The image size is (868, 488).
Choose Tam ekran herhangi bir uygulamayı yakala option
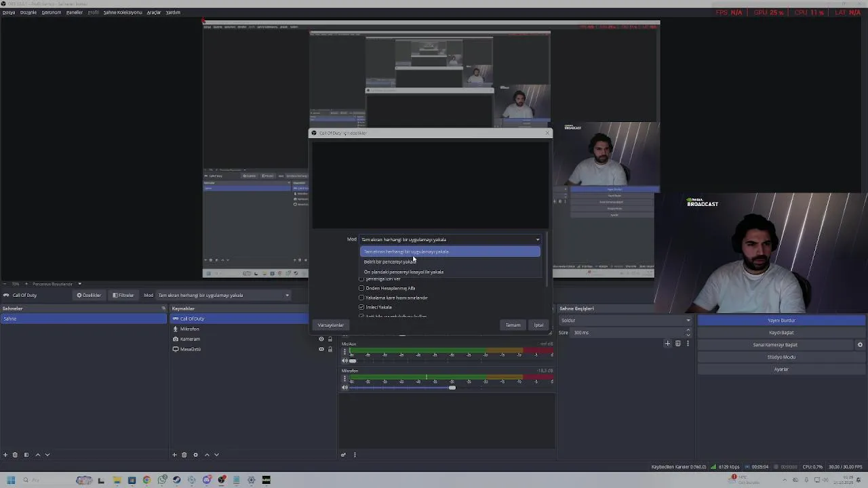pos(450,251)
